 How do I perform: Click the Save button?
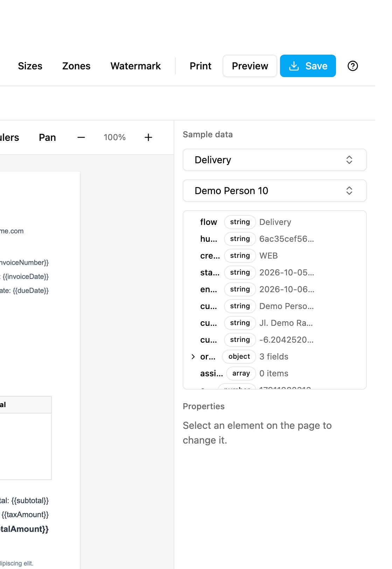tap(308, 66)
